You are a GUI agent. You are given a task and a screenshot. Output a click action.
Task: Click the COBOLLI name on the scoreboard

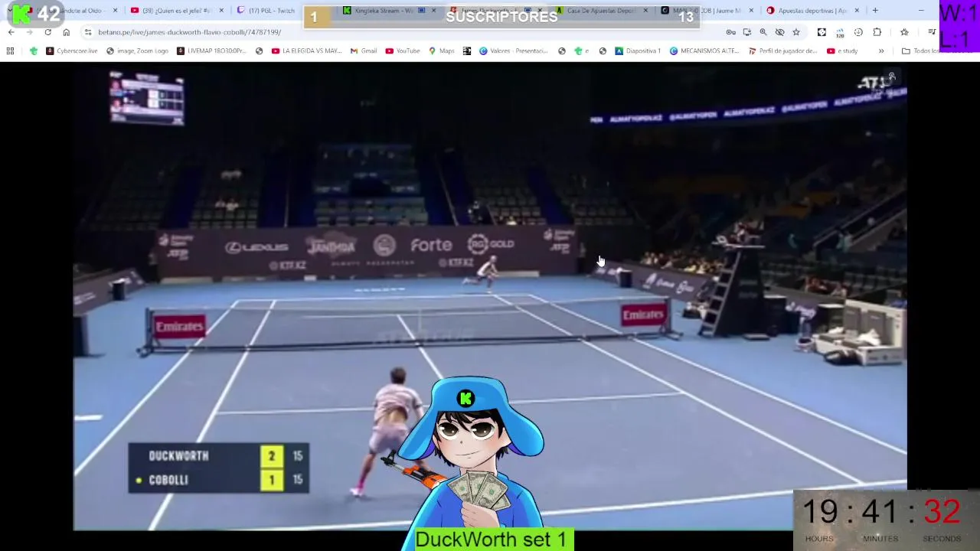click(x=168, y=480)
